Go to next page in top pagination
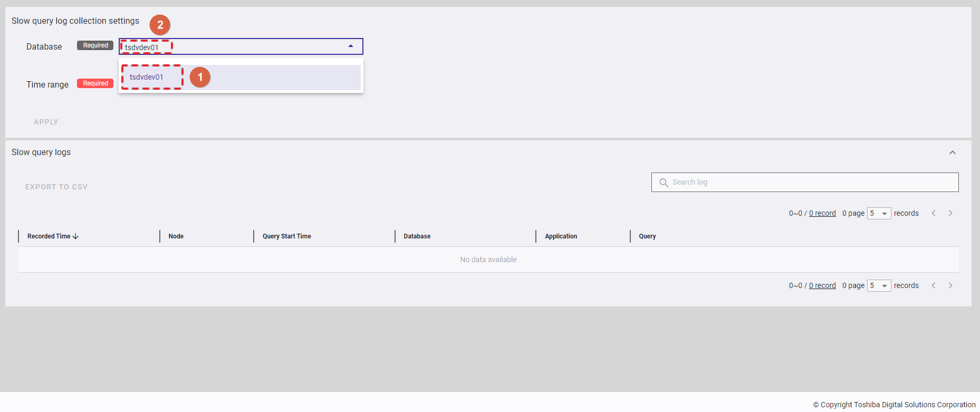Viewport: 980px width, 412px height. point(950,213)
